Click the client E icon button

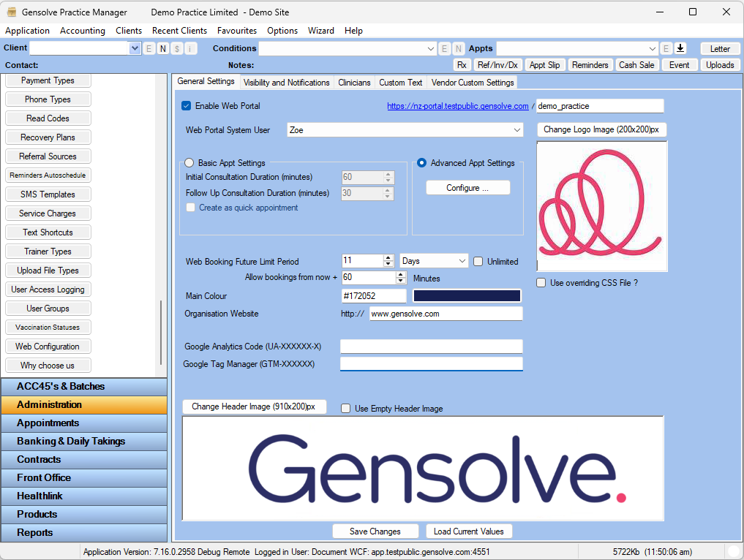click(149, 48)
